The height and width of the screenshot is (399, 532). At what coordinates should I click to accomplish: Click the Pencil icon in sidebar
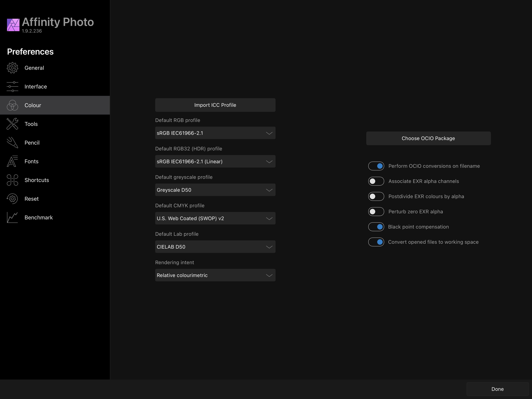click(12, 143)
